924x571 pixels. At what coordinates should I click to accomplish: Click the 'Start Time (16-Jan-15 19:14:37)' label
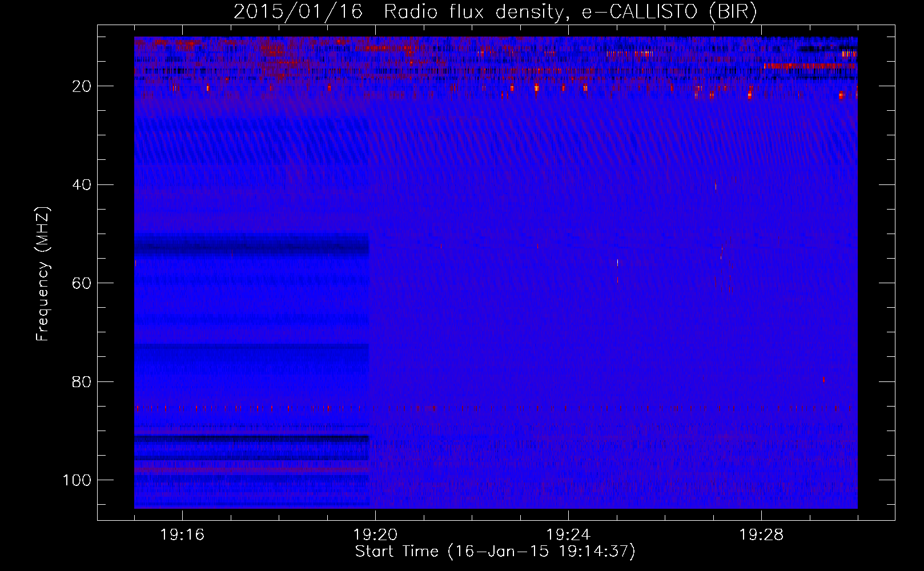(495, 552)
